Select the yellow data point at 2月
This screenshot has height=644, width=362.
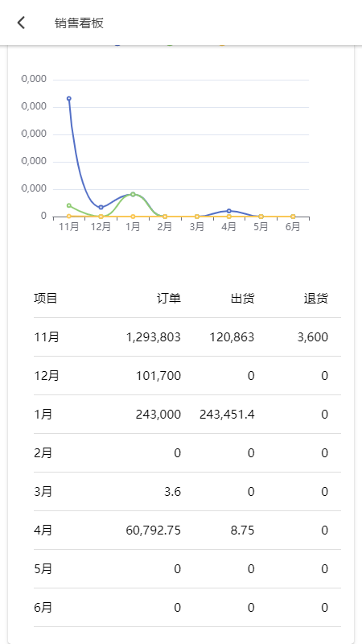pos(165,217)
